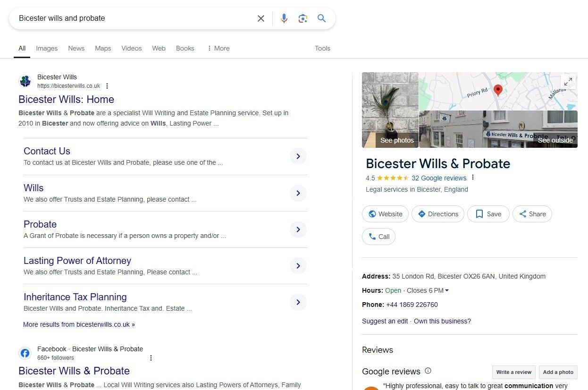Screen dimensions: 588x390
Task: Select the All results tab
Action: pyautogui.click(x=22, y=48)
